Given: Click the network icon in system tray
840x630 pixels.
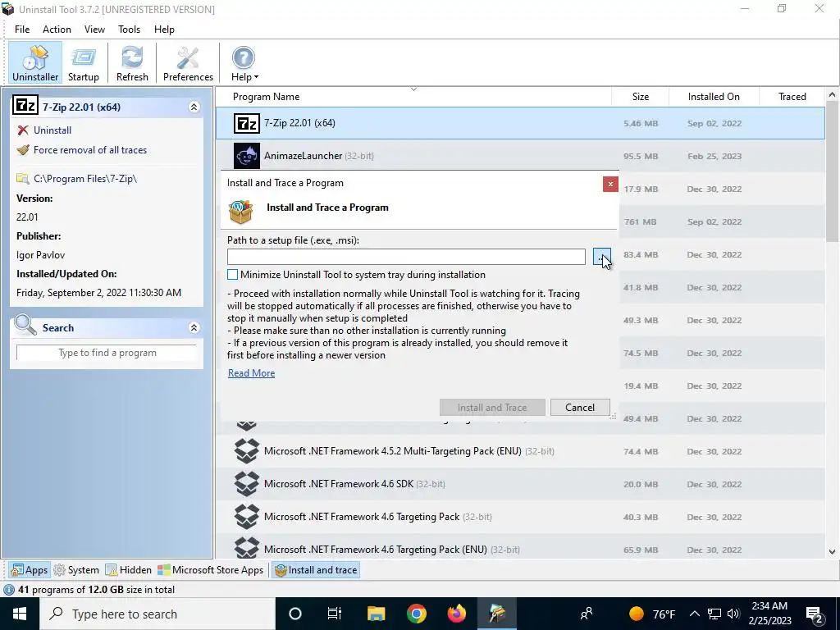Looking at the screenshot, I should (714, 614).
